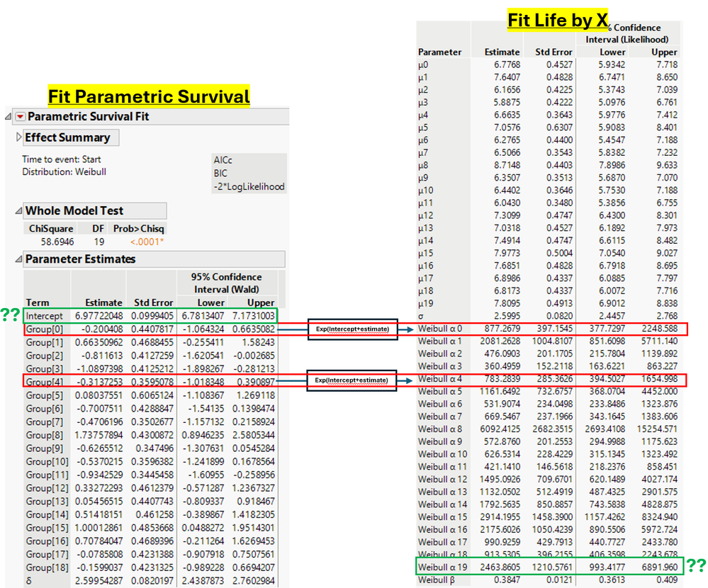Collapse the Whole Model Test section
Viewport: 708px width, 588px height.
18,210
